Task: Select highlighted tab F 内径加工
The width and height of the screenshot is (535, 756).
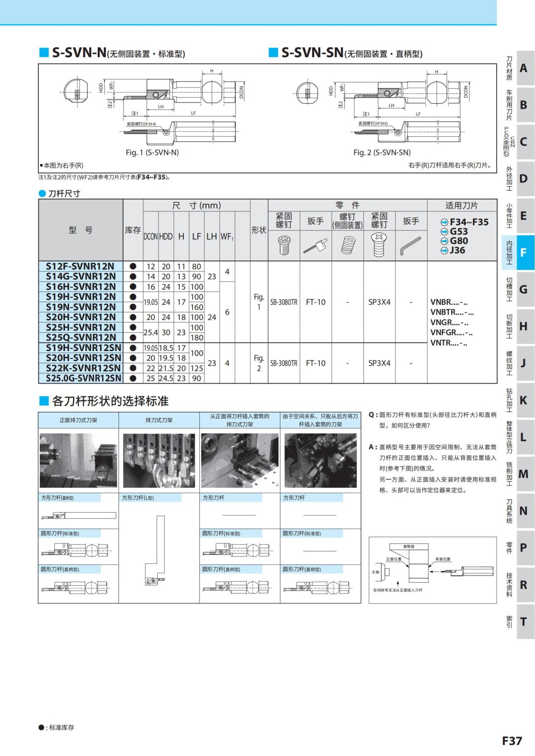Action: 518,253
